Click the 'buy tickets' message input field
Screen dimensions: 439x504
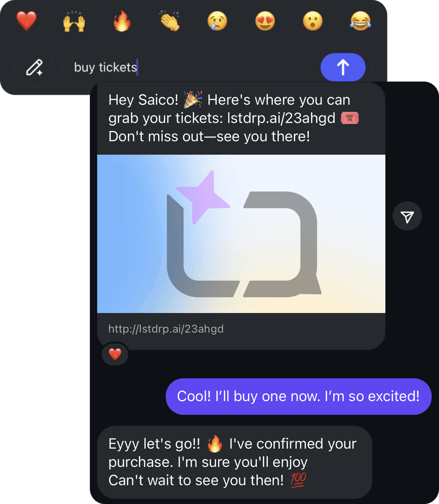tap(191, 67)
